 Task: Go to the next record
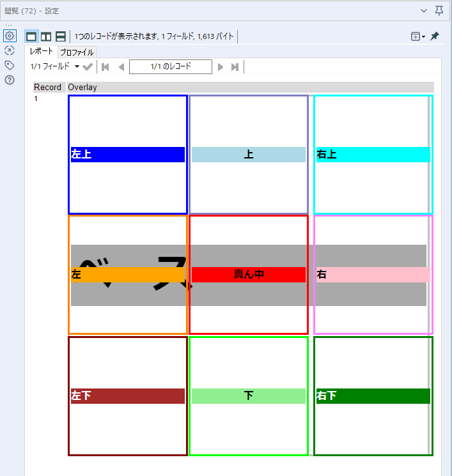pos(221,66)
